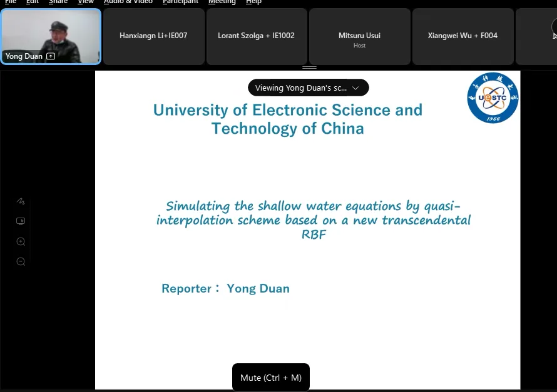Open the Edit menu

click(33, 2)
